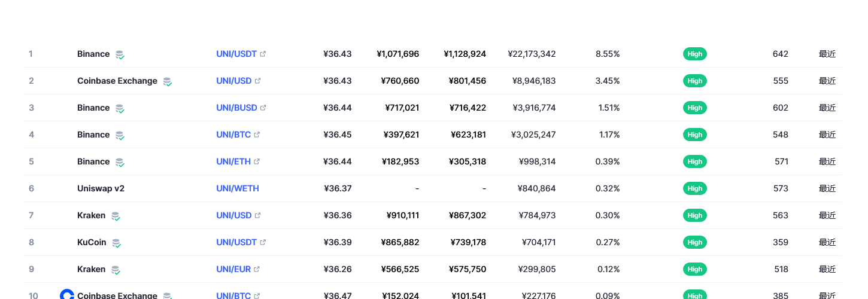
Task: Click High confidence badge in row 1
Action: (695, 54)
